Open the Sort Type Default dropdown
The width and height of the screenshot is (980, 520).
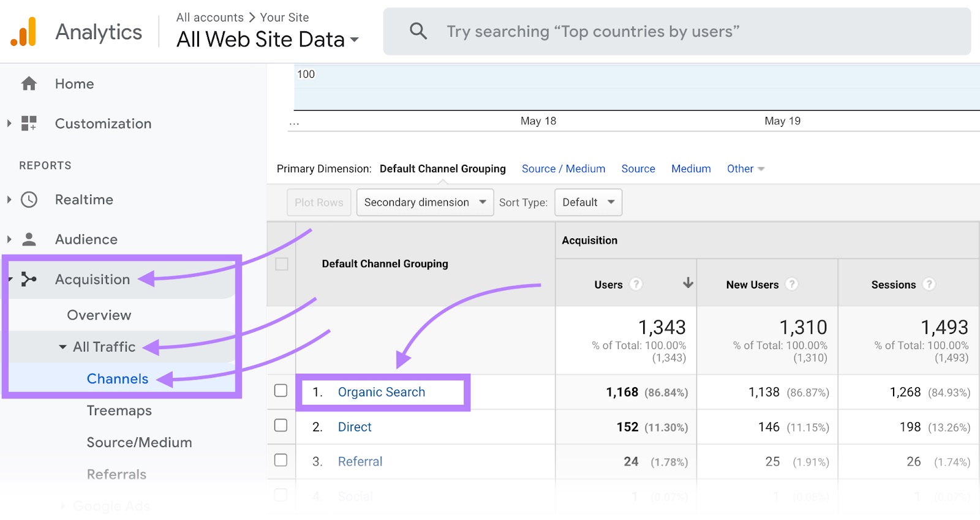pos(588,203)
